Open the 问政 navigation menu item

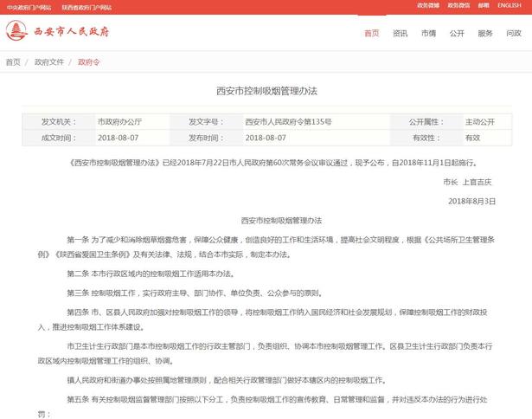click(514, 34)
